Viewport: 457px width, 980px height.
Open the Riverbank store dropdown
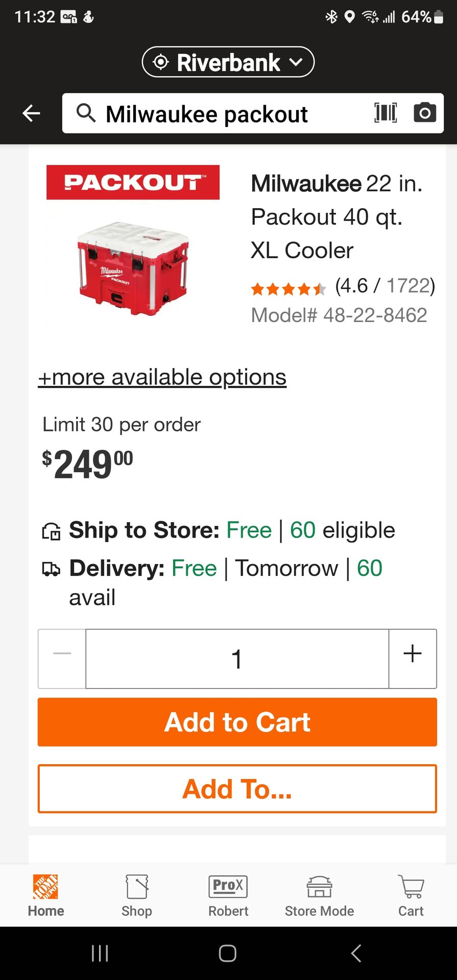228,62
